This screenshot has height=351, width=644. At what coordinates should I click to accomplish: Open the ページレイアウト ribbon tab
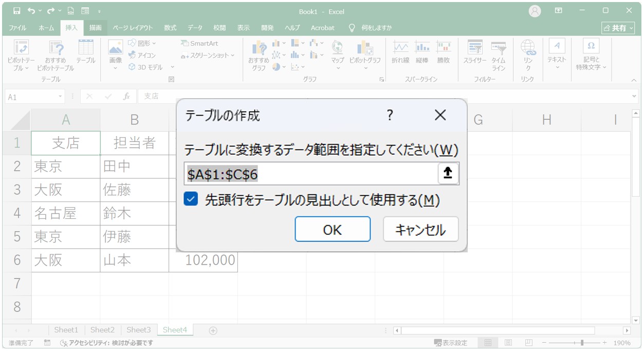[x=133, y=28]
